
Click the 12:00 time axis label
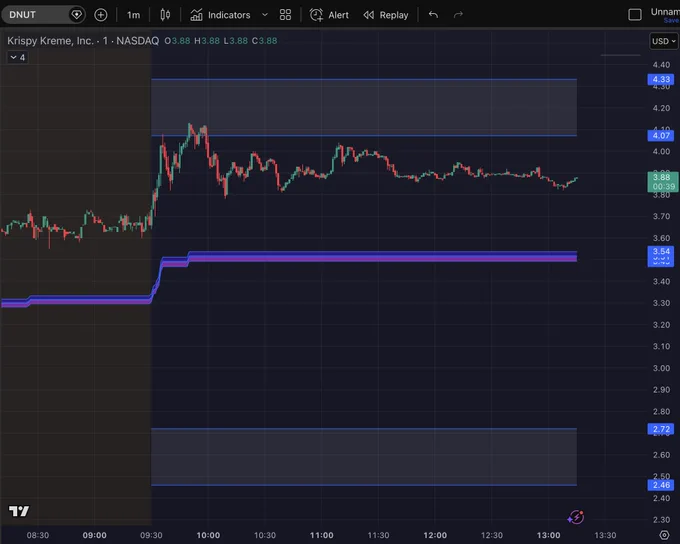[x=435, y=535]
